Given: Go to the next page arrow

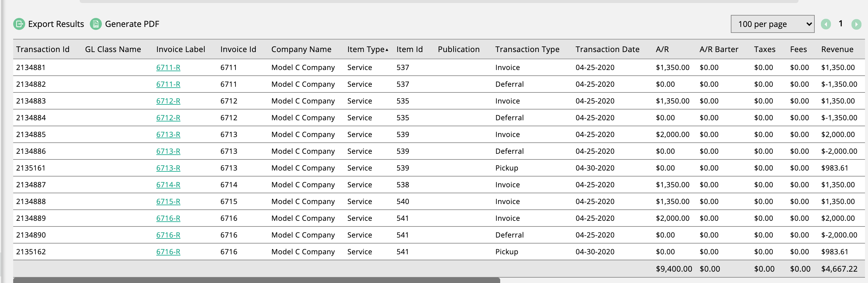Looking at the screenshot, I should [x=856, y=24].
